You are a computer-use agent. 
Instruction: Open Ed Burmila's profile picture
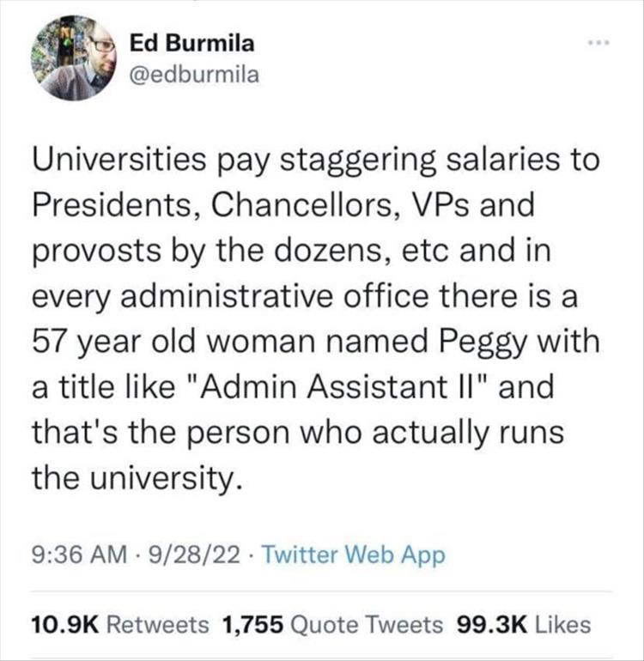(74, 59)
